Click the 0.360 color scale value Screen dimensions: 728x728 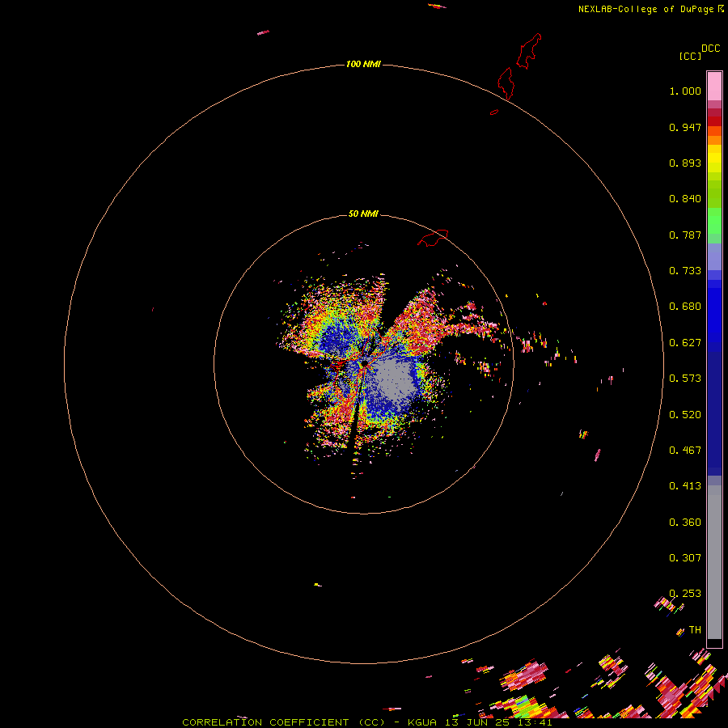pyautogui.click(x=685, y=523)
